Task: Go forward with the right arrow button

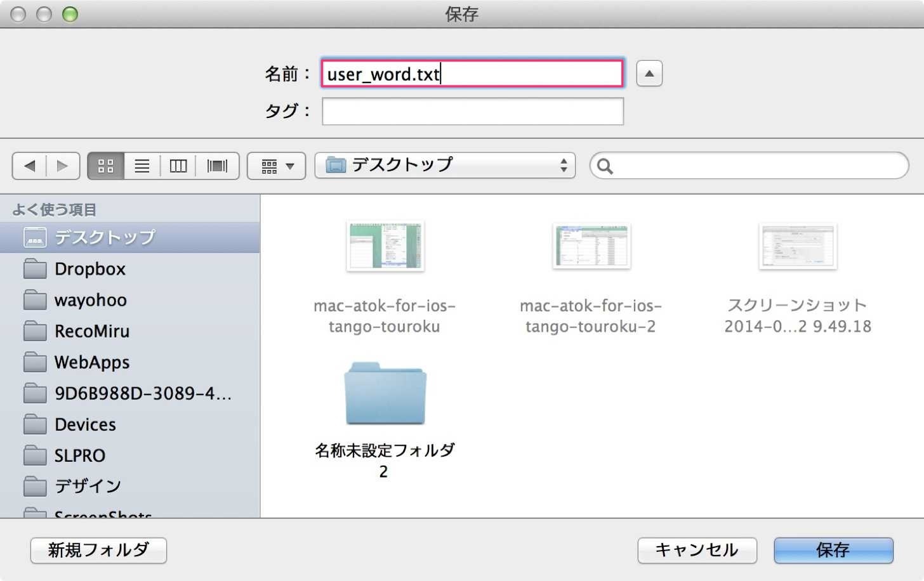Action: click(62, 166)
